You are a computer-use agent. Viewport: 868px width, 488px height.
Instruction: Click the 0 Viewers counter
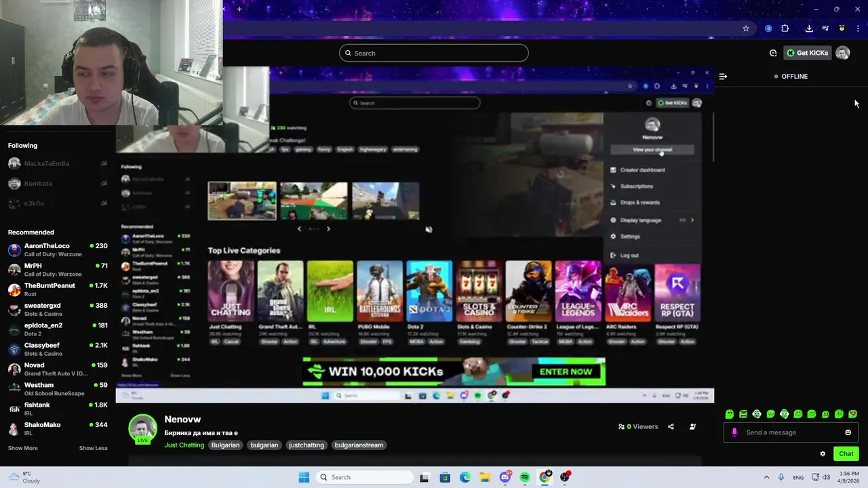638,427
